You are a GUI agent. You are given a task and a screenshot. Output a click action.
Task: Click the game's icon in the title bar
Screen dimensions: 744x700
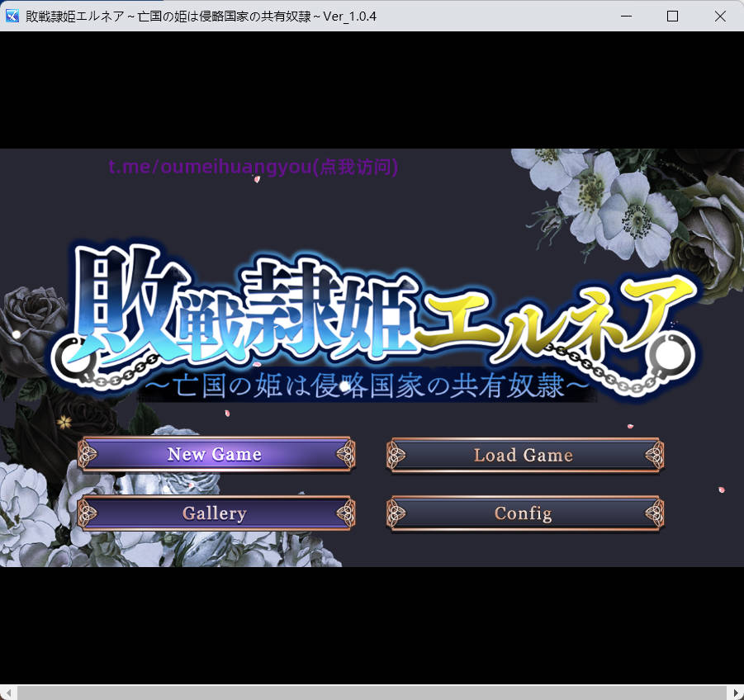12,16
